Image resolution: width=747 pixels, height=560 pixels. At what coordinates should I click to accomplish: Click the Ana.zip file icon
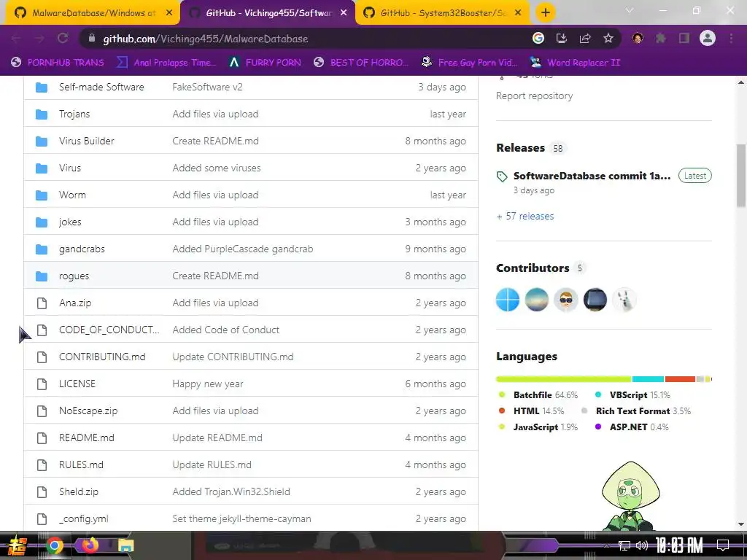(x=42, y=303)
